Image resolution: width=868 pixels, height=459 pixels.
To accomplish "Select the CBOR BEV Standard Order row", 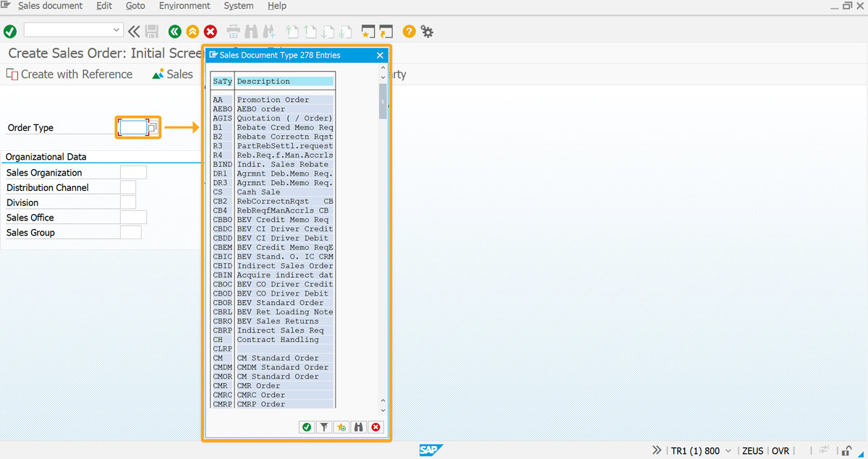I will [x=273, y=303].
